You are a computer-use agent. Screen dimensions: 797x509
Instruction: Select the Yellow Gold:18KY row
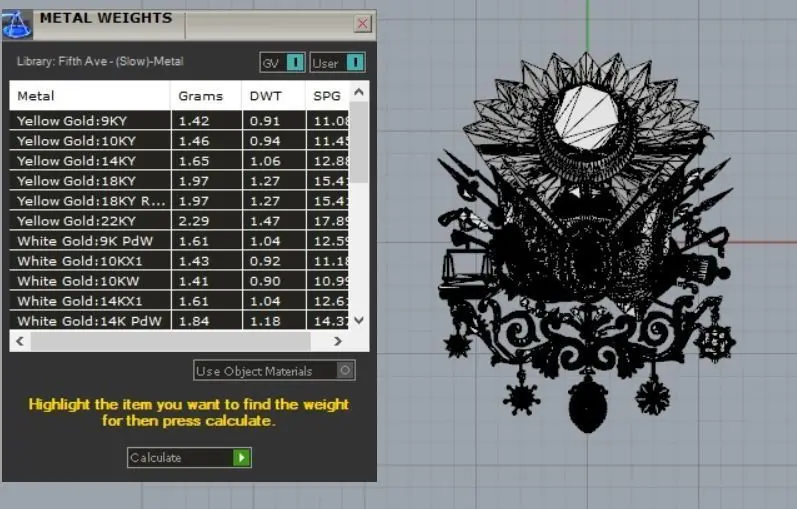179,181
